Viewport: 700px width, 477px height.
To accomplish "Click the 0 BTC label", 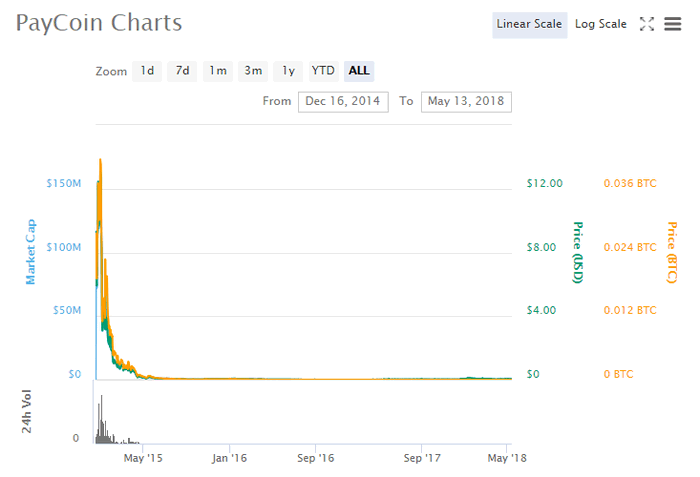I will tap(618, 374).
